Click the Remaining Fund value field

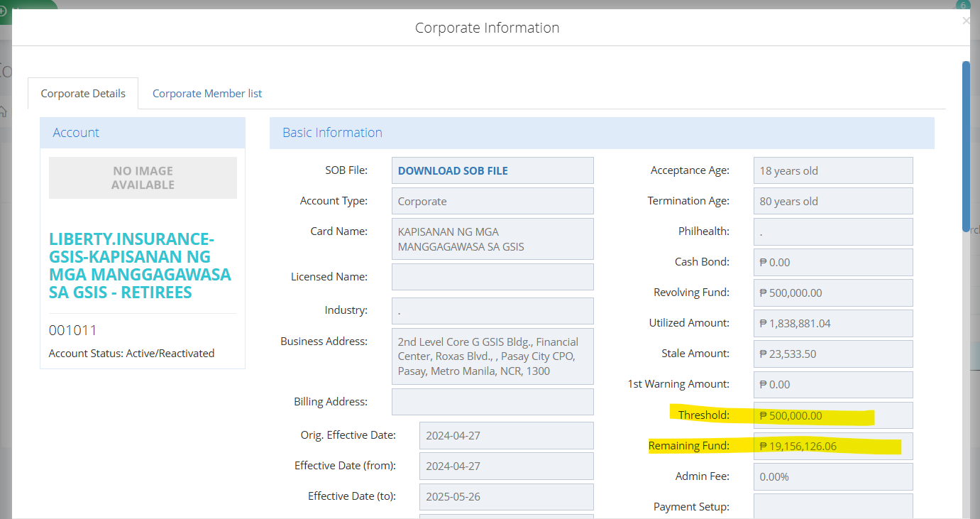click(x=833, y=446)
